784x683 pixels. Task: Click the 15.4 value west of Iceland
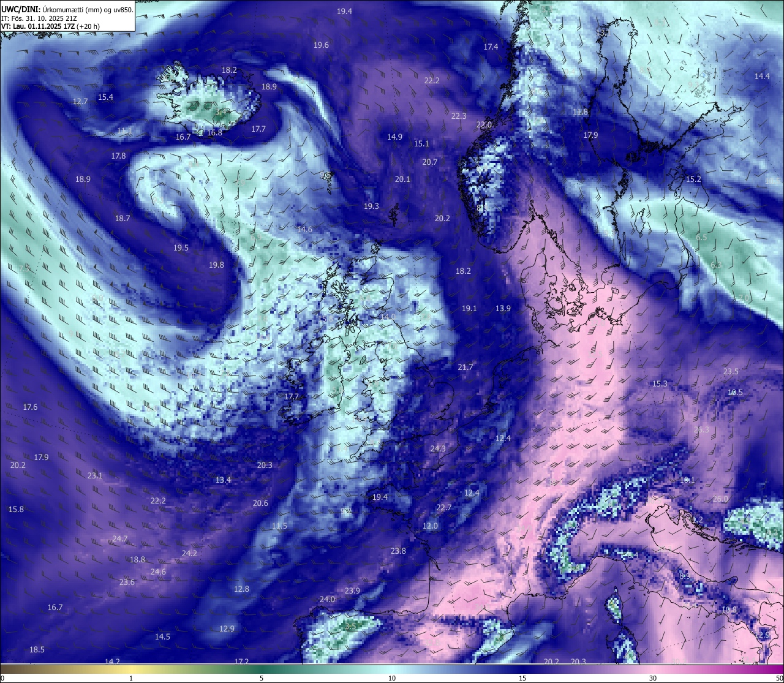pyautogui.click(x=105, y=97)
